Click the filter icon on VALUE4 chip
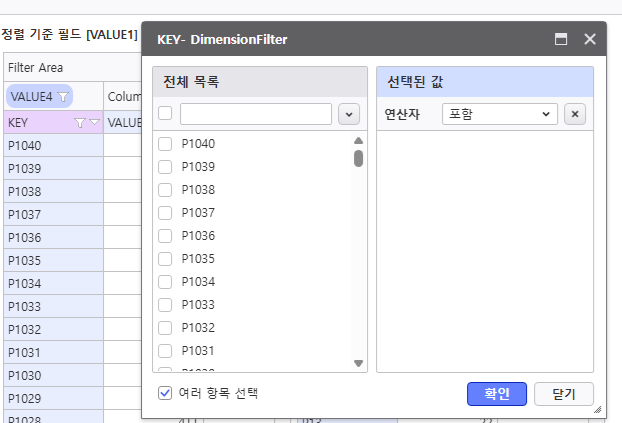The image size is (622, 423). click(x=63, y=97)
